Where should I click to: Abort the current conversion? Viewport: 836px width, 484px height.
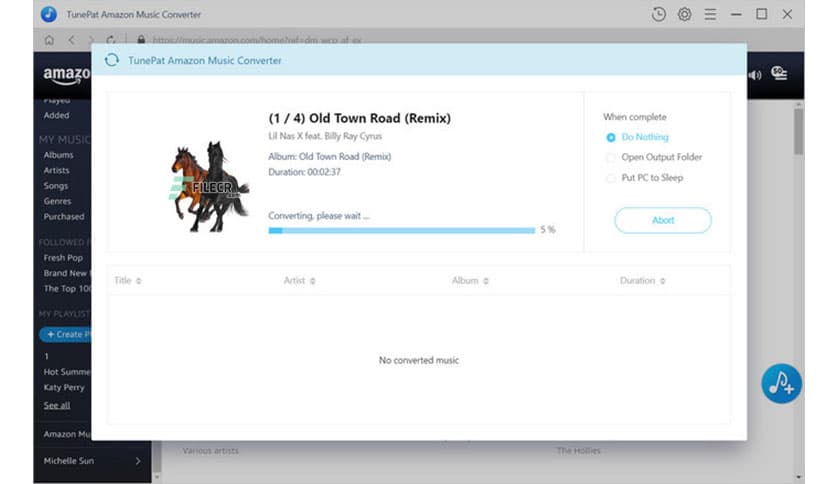663,220
